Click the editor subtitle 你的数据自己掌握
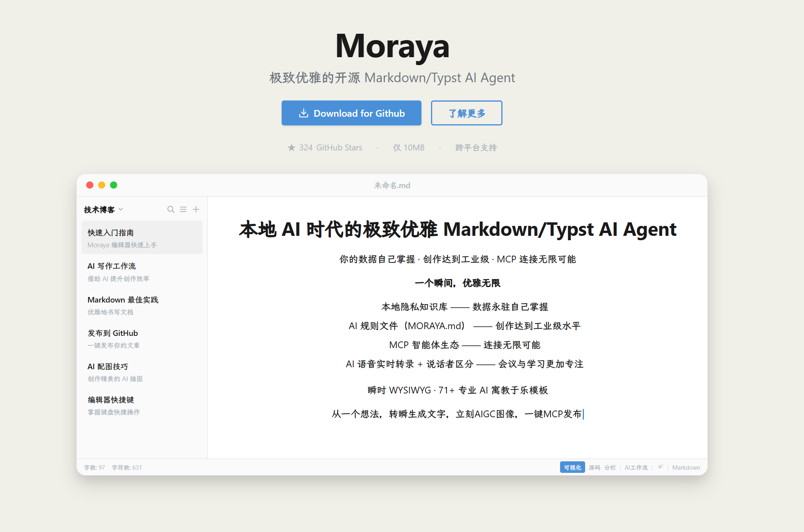Viewport: 804px width, 532px height. pyautogui.click(x=457, y=259)
